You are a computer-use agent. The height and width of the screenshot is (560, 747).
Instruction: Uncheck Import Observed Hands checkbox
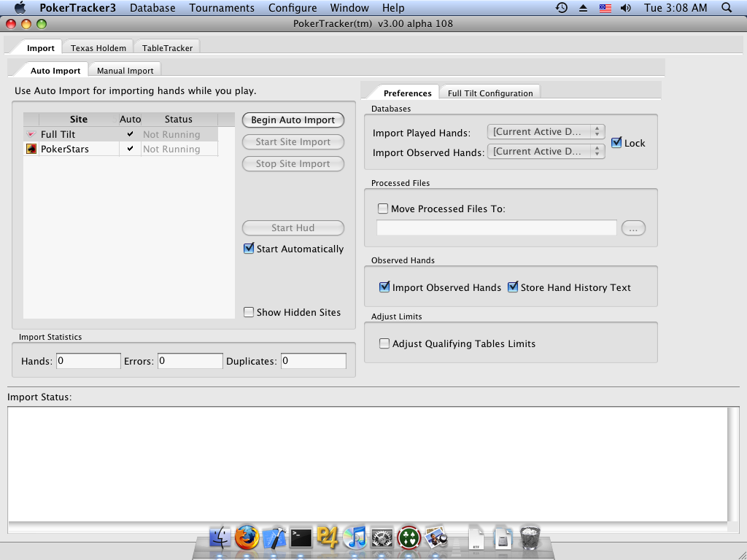pyautogui.click(x=384, y=287)
